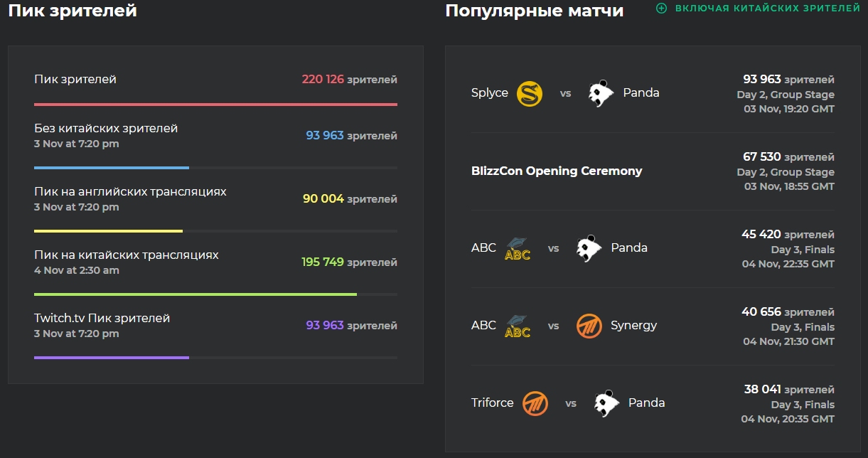Click the Synergy team logo
Screen dimensions: 868x458
(x=589, y=326)
